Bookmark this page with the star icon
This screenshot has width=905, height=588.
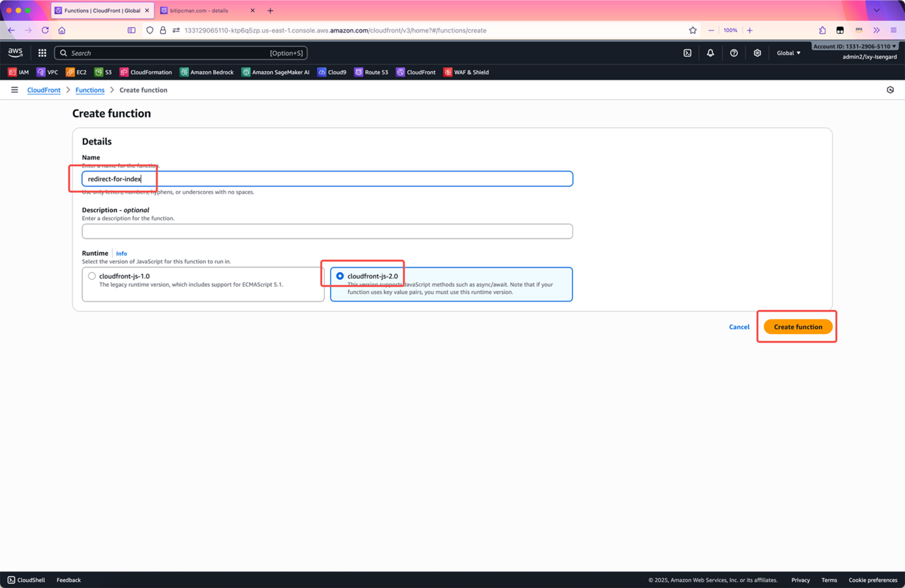[692, 30]
